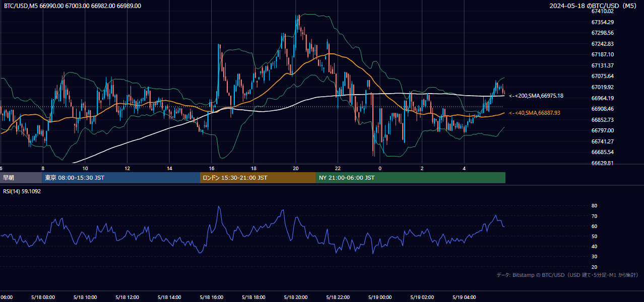Select the 5/19 04:00 time label
The width and height of the screenshot is (644, 302).
click(464, 297)
